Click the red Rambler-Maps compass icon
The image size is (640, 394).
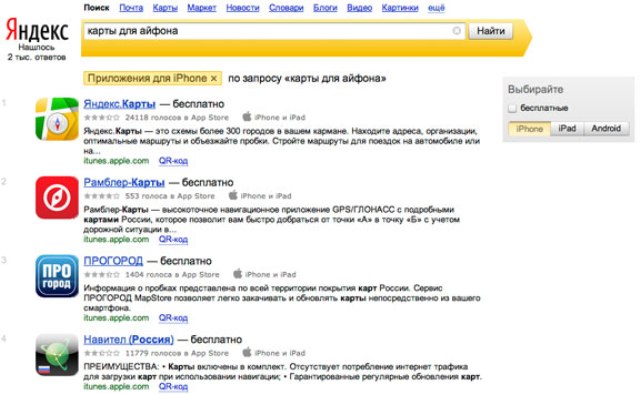tap(57, 198)
